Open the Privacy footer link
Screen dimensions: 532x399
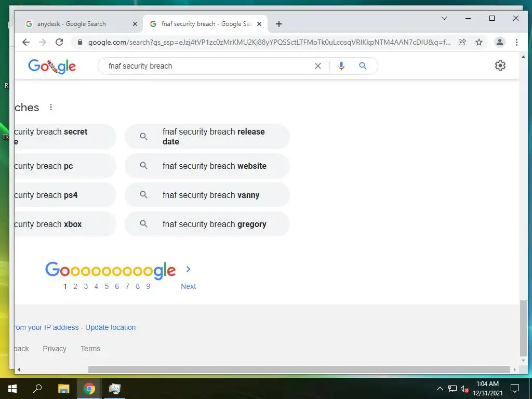pyautogui.click(x=54, y=349)
